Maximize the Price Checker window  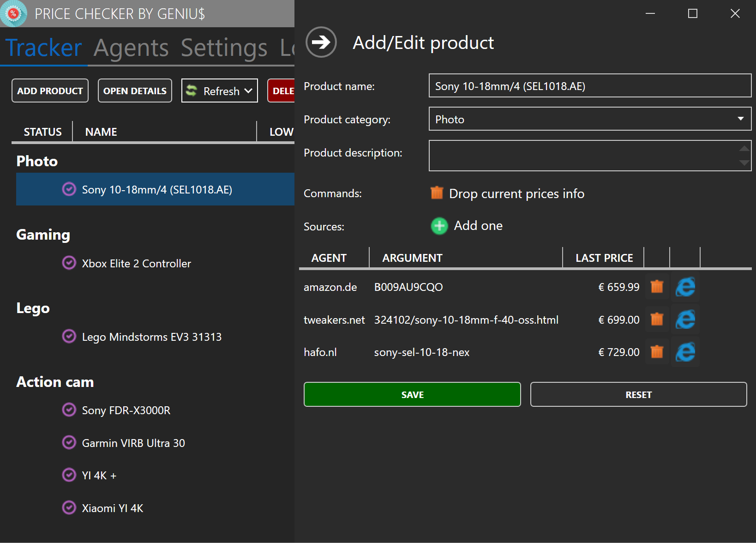point(692,13)
